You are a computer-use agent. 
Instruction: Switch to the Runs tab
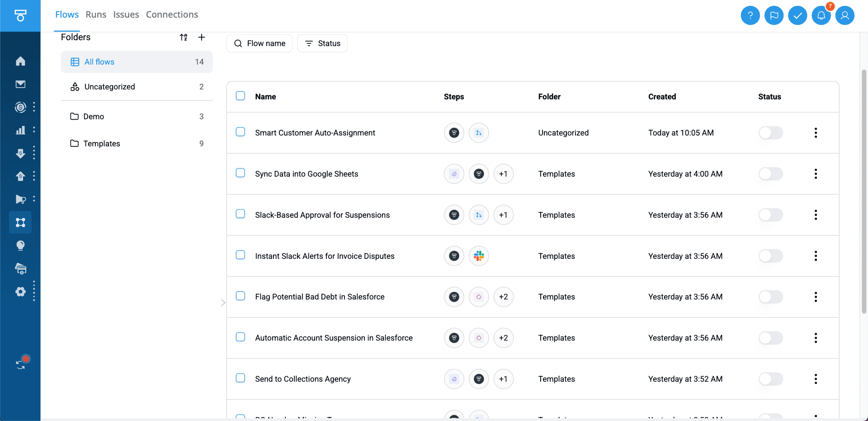tap(96, 14)
